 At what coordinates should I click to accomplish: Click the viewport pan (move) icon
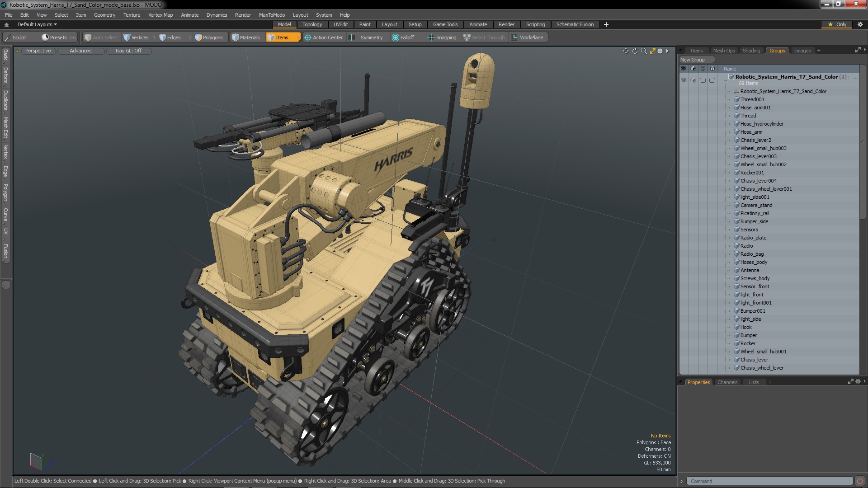[x=626, y=51]
